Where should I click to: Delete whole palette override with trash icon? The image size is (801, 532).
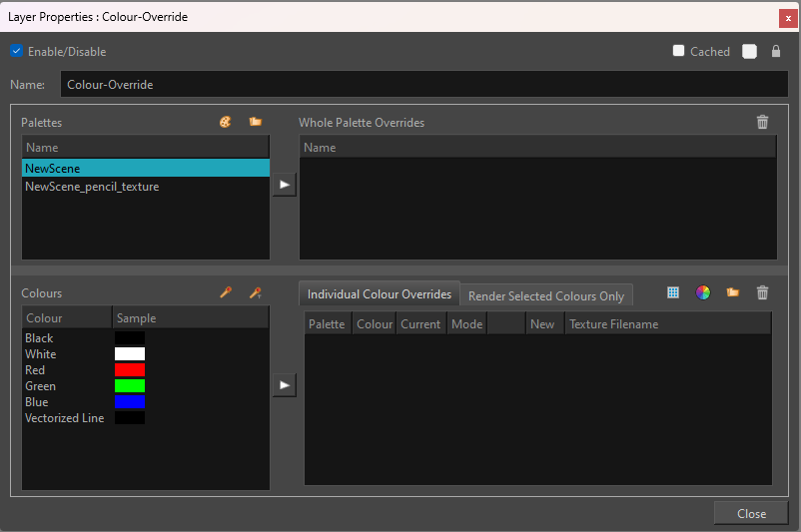click(762, 122)
